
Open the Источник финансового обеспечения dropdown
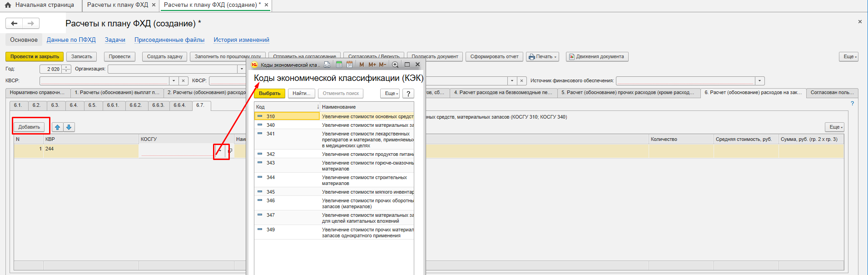[x=760, y=81]
